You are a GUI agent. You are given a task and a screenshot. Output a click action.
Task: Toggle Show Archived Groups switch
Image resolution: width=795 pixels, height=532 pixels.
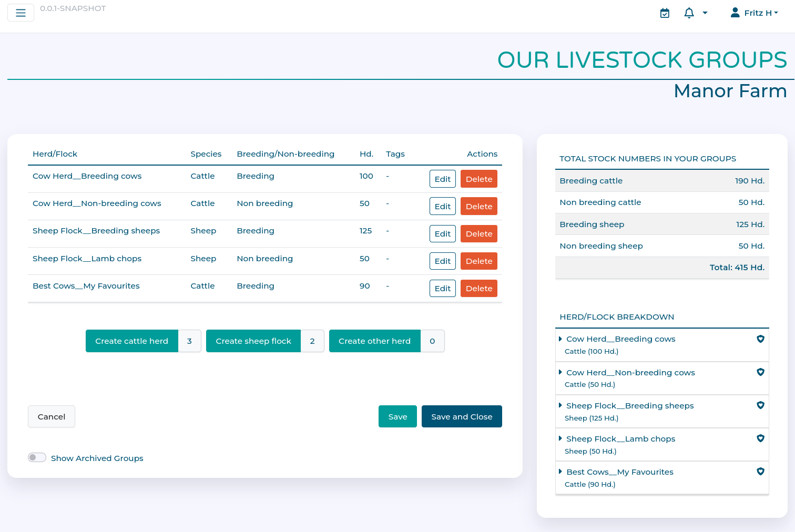pos(37,457)
